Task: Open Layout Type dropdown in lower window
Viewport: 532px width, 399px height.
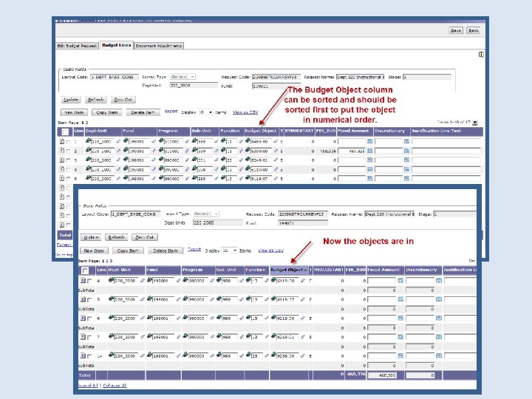Action: [206, 214]
